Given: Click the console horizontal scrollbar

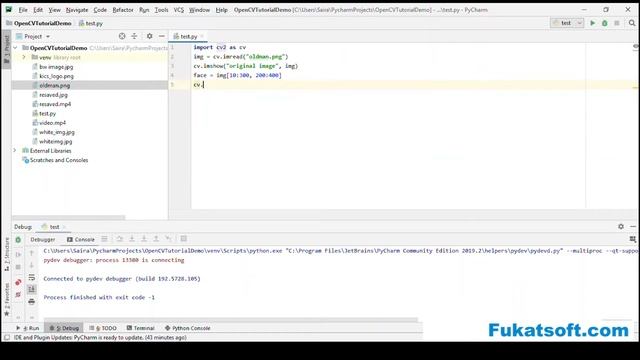Looking at the screenshot, I should pyautogui.click(x=231, y=320).
